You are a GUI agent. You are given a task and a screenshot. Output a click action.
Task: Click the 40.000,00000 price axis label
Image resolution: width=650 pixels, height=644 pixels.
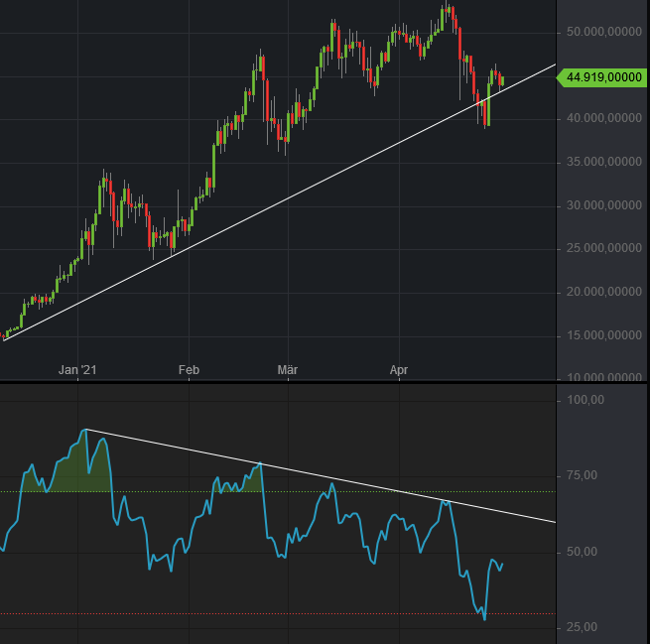coord(603,119)
